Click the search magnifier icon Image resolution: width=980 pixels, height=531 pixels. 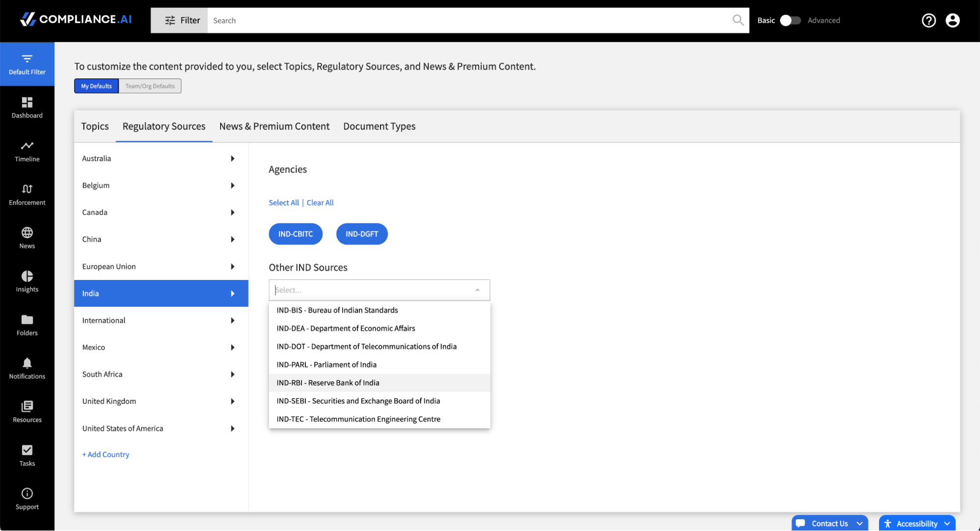[x=738, y=20]
